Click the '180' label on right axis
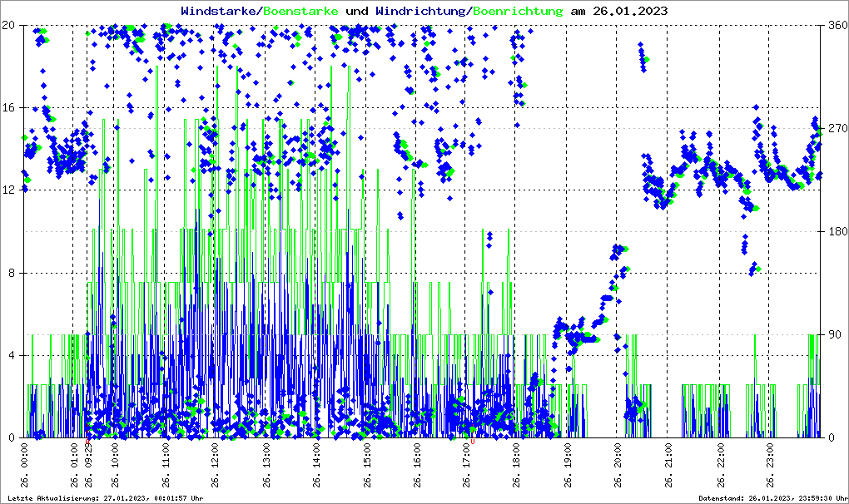This screenshot has height=504, width=849. tap(835, 231)
